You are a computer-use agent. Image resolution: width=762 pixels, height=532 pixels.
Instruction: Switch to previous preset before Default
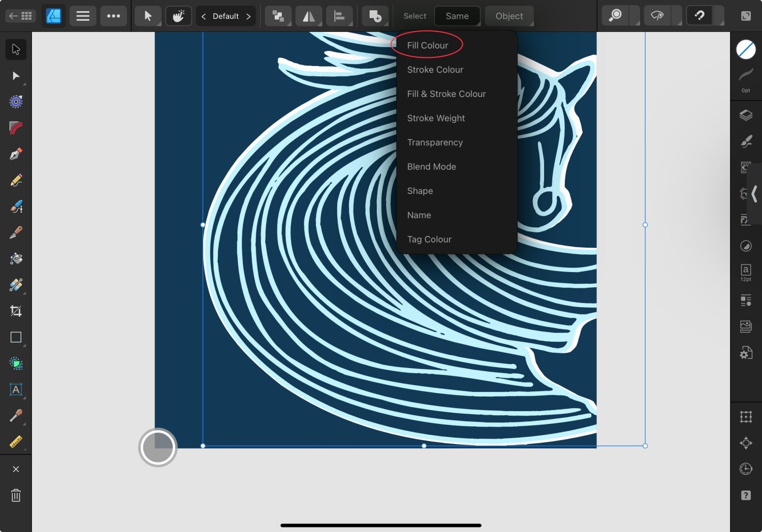click(204, 16)
